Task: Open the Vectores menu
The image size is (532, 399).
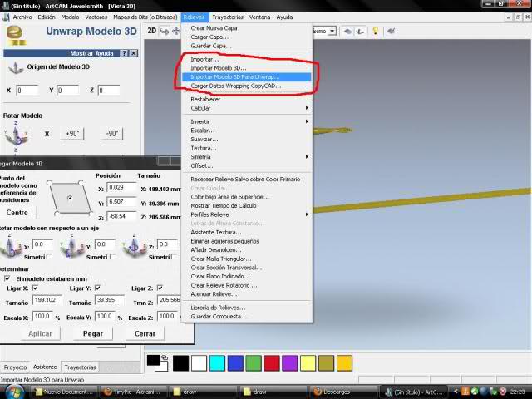Action: tap(96, 17)
